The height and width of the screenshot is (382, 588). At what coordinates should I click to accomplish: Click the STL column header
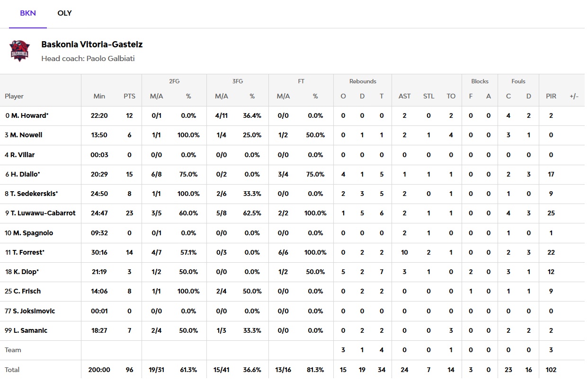(x=428, y=96)
